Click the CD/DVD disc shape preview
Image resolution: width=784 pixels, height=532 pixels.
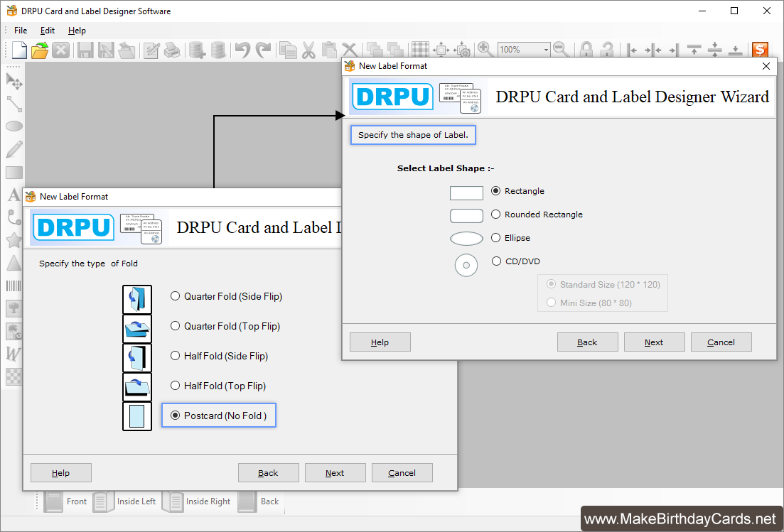466,265
